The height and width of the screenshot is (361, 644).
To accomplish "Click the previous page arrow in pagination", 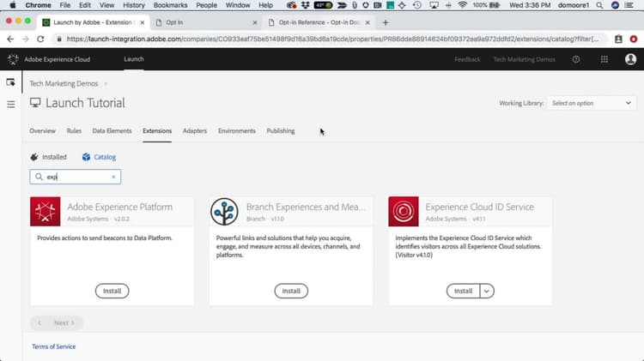I will click(x=39, y=323).
